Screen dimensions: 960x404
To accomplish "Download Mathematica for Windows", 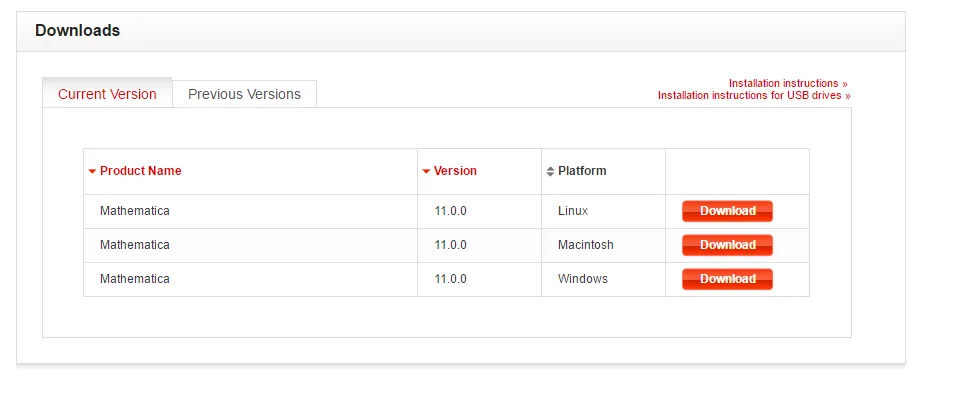I will [727, 279].
